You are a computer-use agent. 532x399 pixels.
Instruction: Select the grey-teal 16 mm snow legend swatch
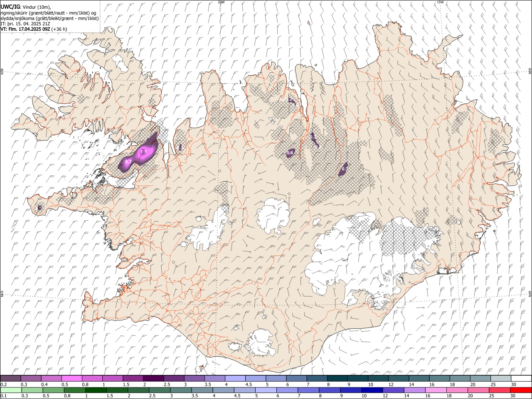click(439, 379)
